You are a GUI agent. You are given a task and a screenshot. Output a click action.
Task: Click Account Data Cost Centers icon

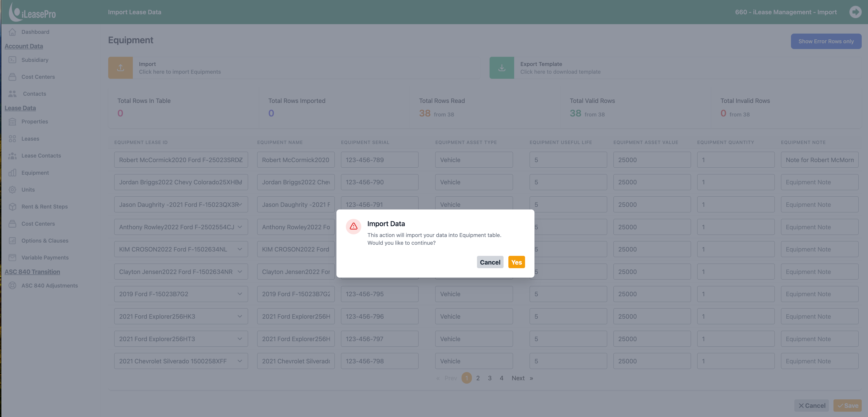13,77
